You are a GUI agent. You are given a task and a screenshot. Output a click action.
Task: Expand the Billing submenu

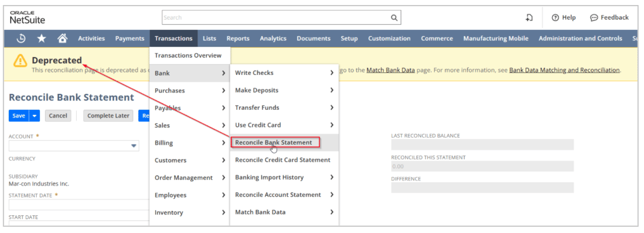coord(190,143)
